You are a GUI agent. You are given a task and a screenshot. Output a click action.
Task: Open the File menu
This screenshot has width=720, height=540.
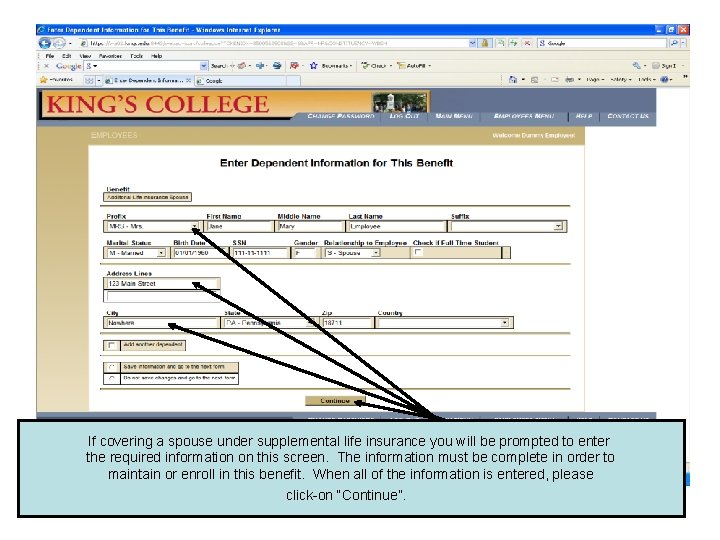click(x=50, y=56)
